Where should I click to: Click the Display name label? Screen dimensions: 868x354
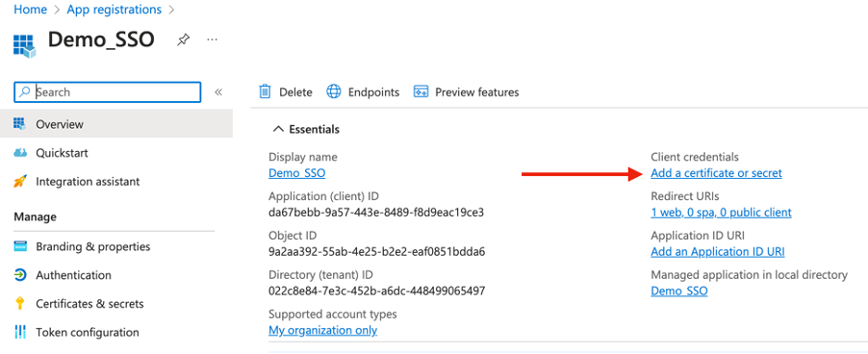pyautogui.click(x=303, y=157)
